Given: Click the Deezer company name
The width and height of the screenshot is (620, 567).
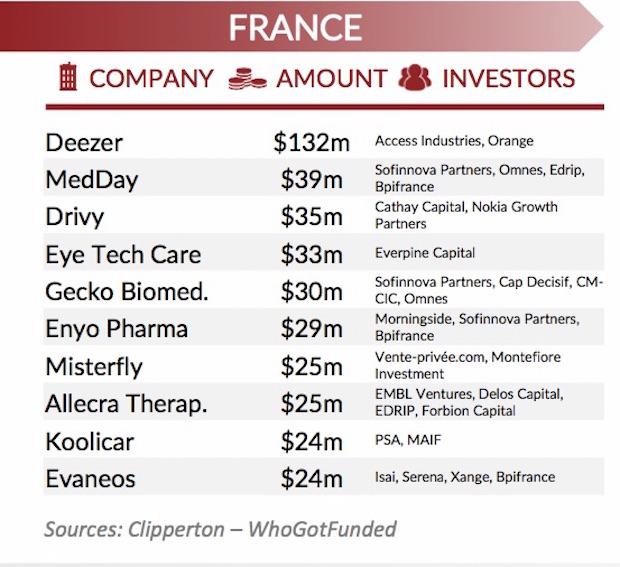Looking at the screenshot, I should (x=84, y=143).
